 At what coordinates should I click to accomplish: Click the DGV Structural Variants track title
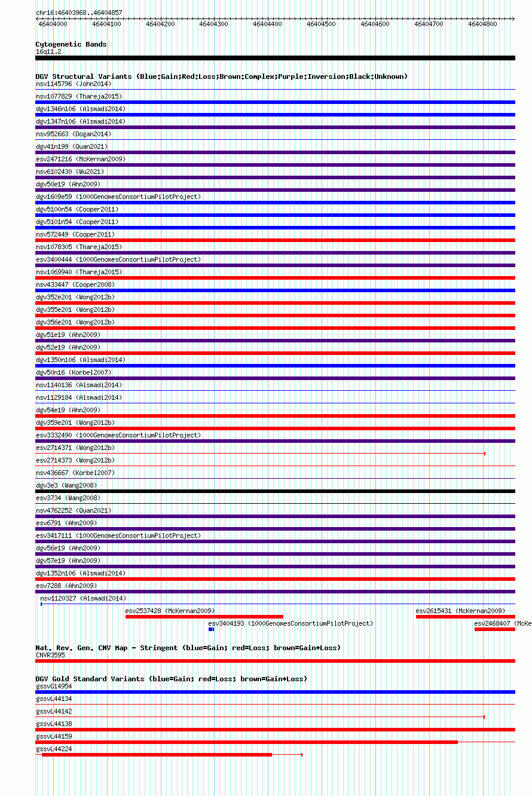(x=222, y=76)
